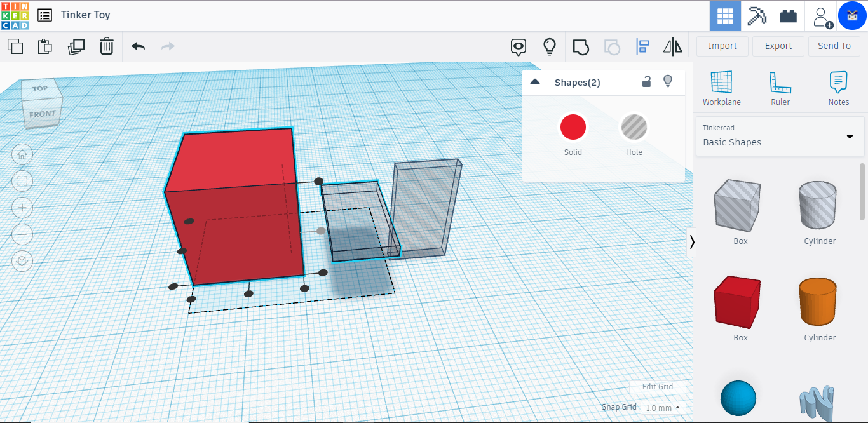Set shapes to Hole with the striped swatch
This screenshot has height=423, width=868.
pyautogui.click(x=634, y=127)
